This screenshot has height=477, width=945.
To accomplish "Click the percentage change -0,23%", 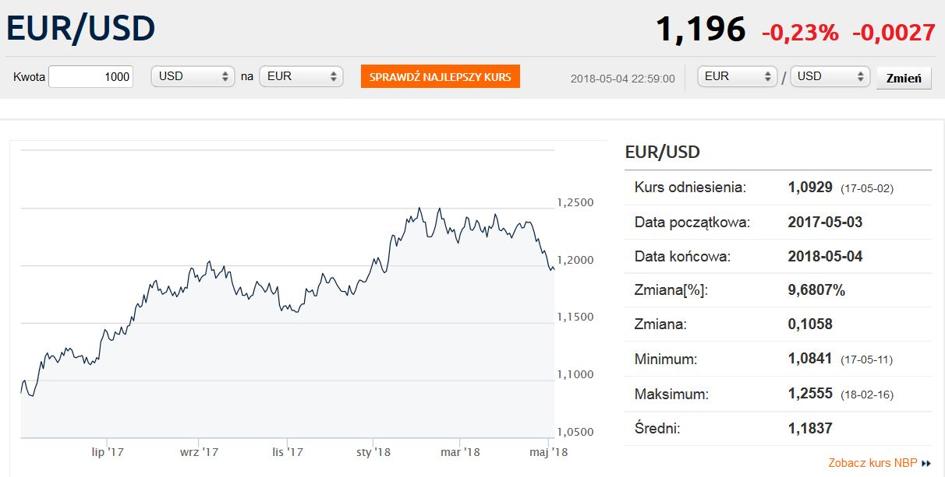I will click(x=800, y=32).
